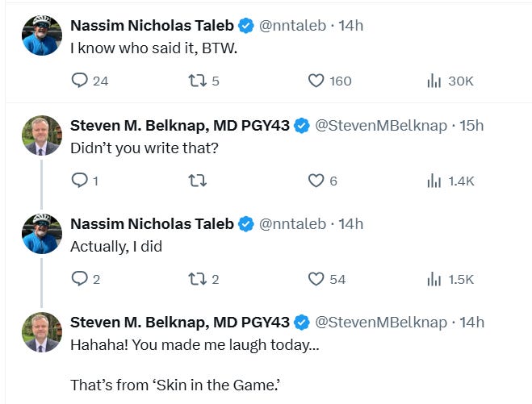The width and height of the screenshot is (532, 404).
Task: Open the 15h timestamp on Belknap's tweet
Action: [x=471, y=125]
